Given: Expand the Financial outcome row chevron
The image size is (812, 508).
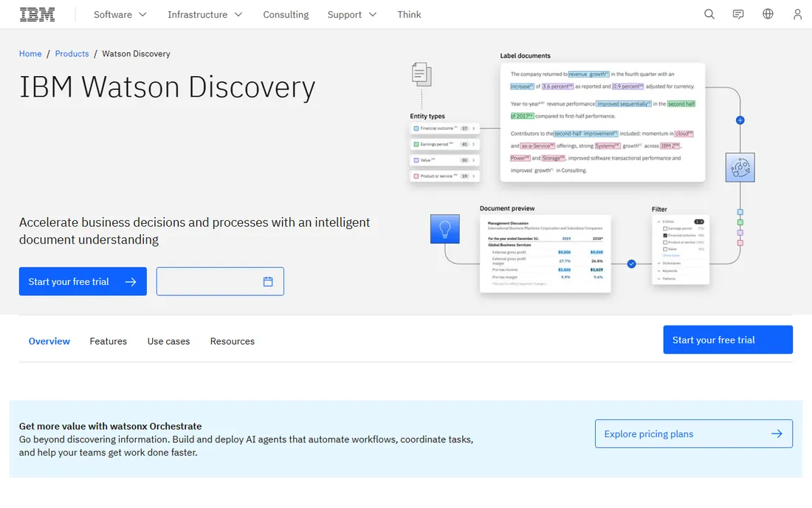Looking at the screenshot, I should [473, 128].
